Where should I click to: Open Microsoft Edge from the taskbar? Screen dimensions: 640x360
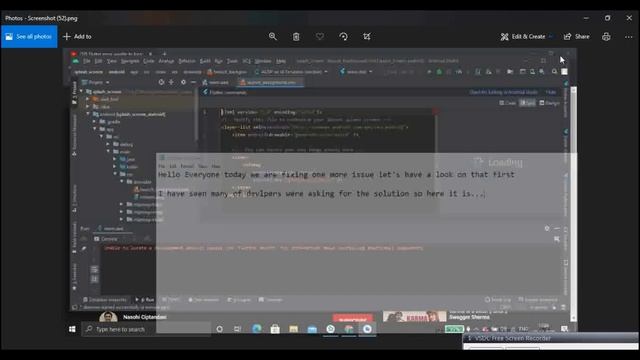point(257,329)
